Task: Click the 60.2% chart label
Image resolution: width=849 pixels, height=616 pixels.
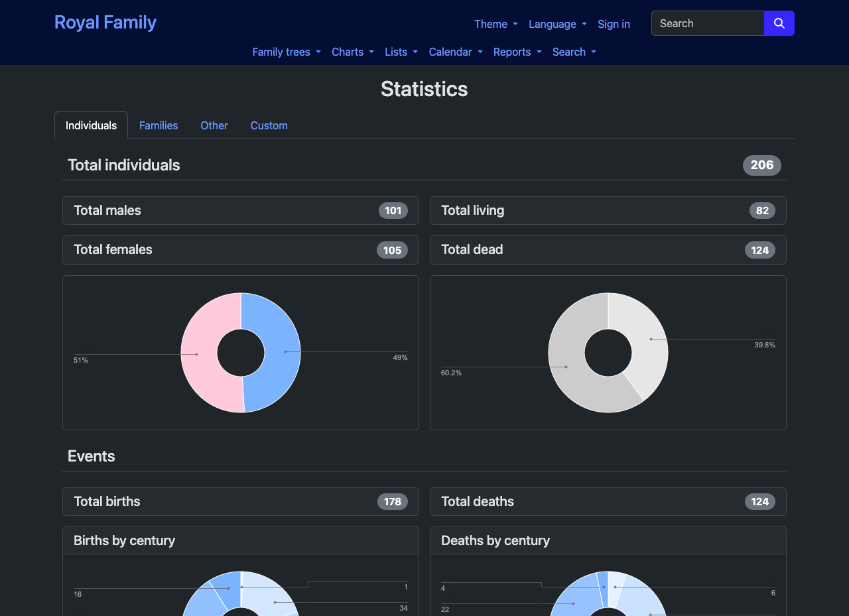Action: (x=451, y=373)
